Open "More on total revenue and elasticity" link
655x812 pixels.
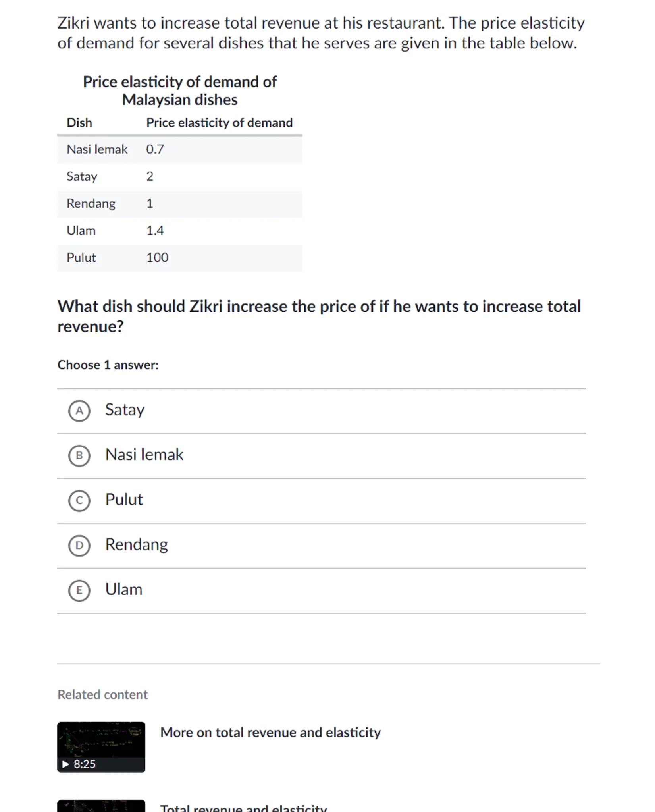point(270,732)
